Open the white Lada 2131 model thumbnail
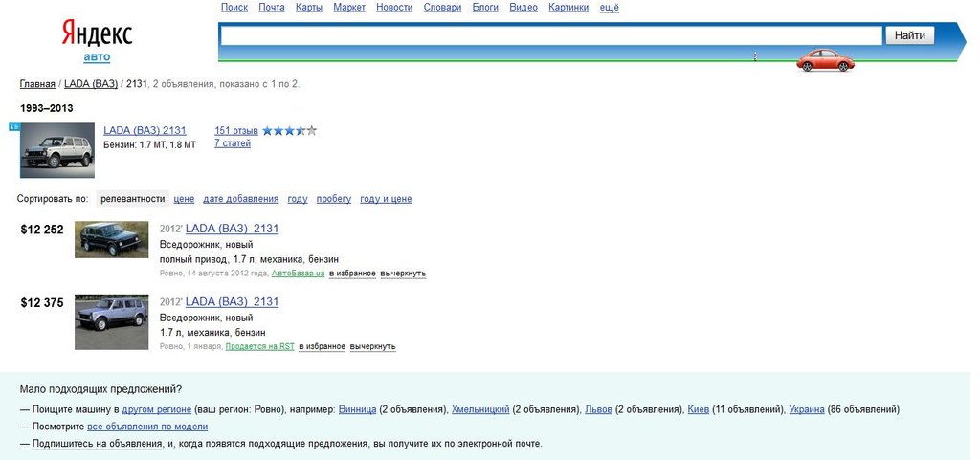Screen dimensions: 980x460 [56, 150]
